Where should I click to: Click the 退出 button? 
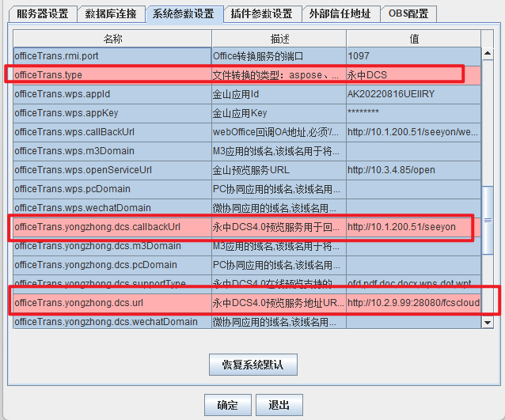(279, 405)
